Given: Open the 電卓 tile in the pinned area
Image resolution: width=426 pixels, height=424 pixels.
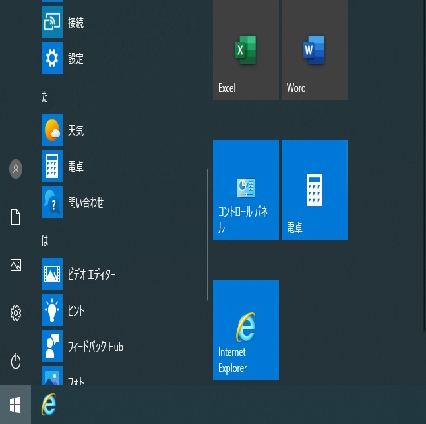Looking at the screenshot, I should 315,190.
